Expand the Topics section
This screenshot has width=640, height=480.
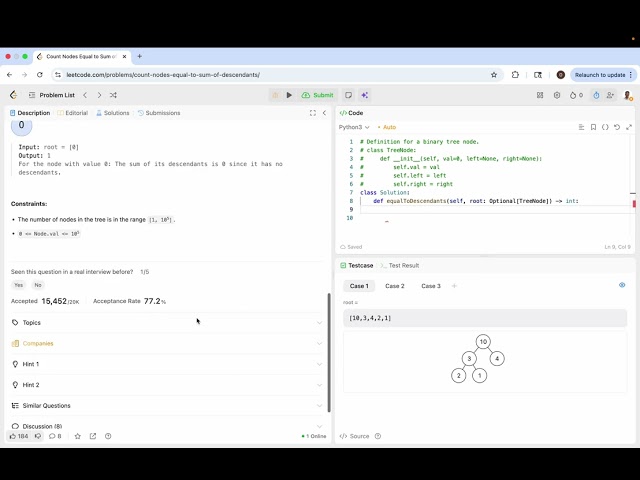tap(167, 322)
